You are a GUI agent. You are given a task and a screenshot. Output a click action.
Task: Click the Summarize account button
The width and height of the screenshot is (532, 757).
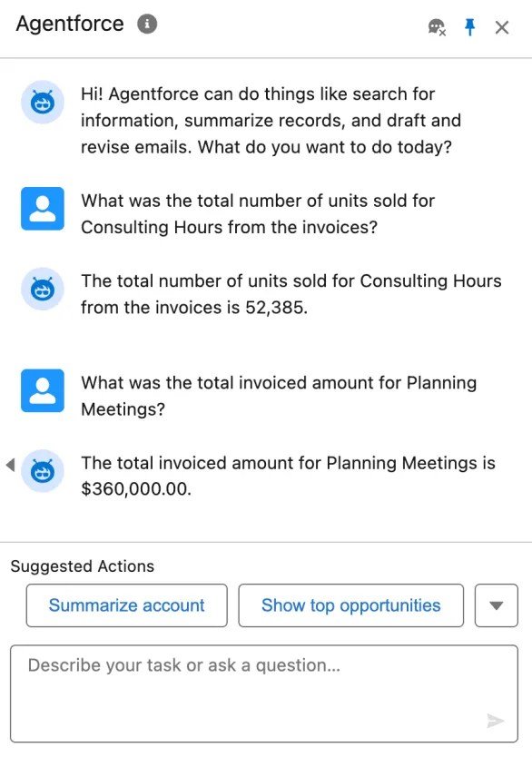point(126,605)
